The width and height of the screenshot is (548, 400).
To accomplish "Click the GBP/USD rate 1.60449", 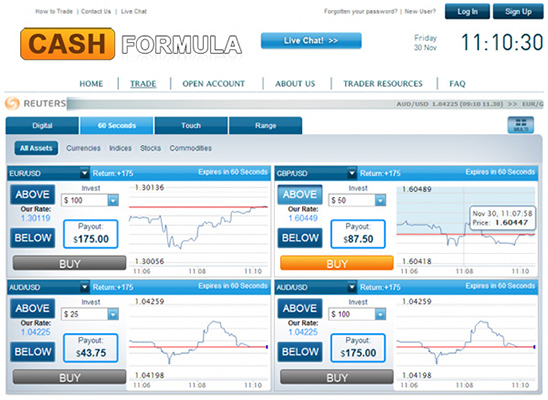I will (303, 218).
